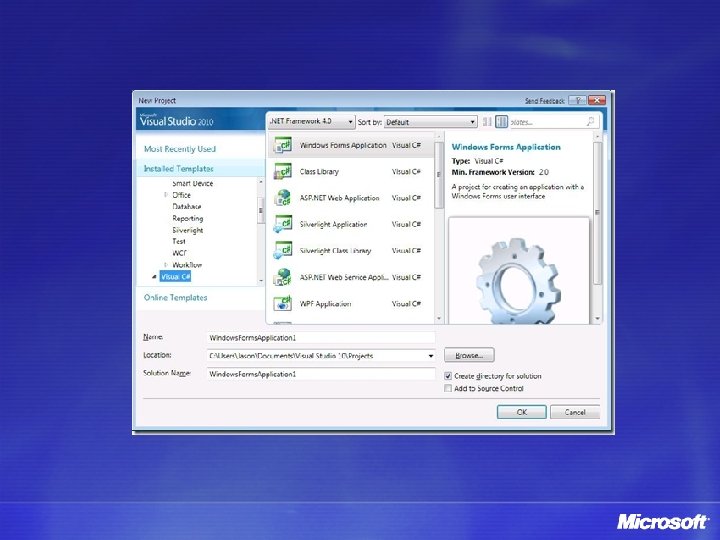The image size is (720, 540).
Task: Open Installed Templates section
Action: (x=179, y=169)
